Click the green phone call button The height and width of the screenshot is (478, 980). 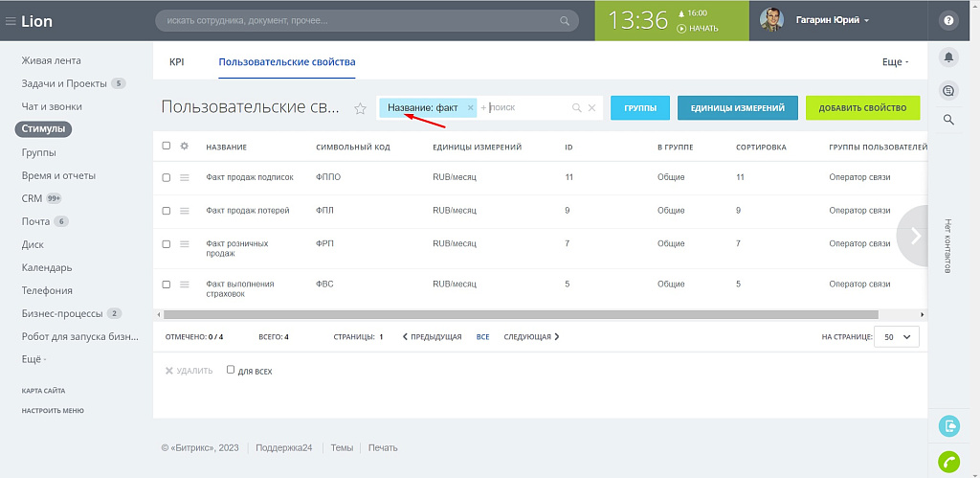point(948,462)
